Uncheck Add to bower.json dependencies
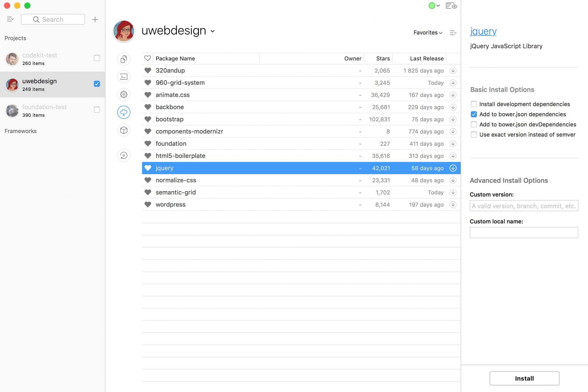Image resolution: width=588 pixels, height=392 pixels. pos(474,114)
